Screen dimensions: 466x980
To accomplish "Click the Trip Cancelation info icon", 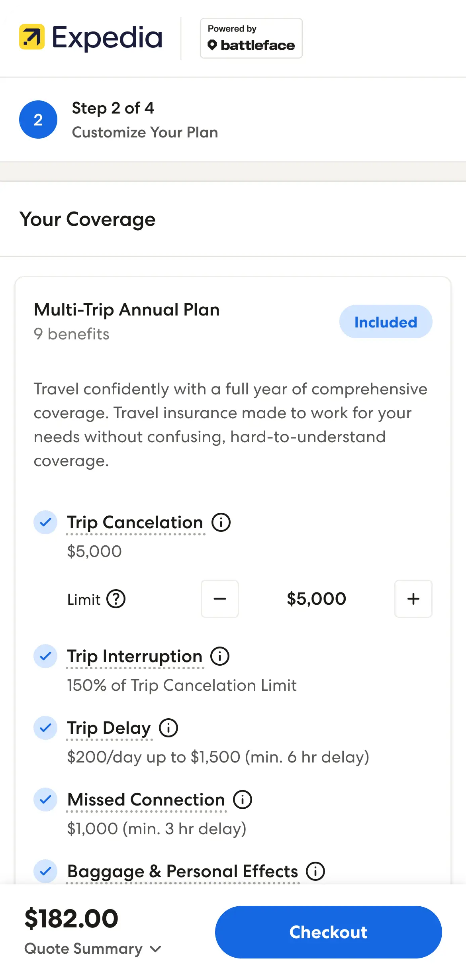I will [221, 522].
